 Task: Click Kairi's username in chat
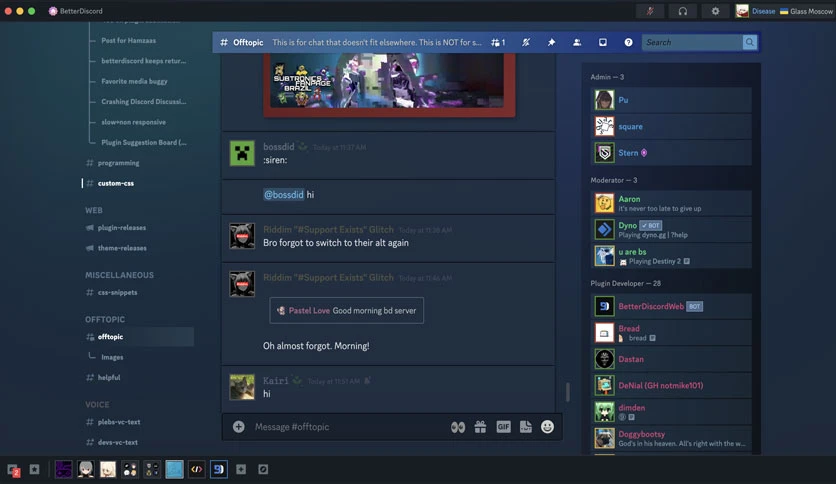(x=276, y=381)
